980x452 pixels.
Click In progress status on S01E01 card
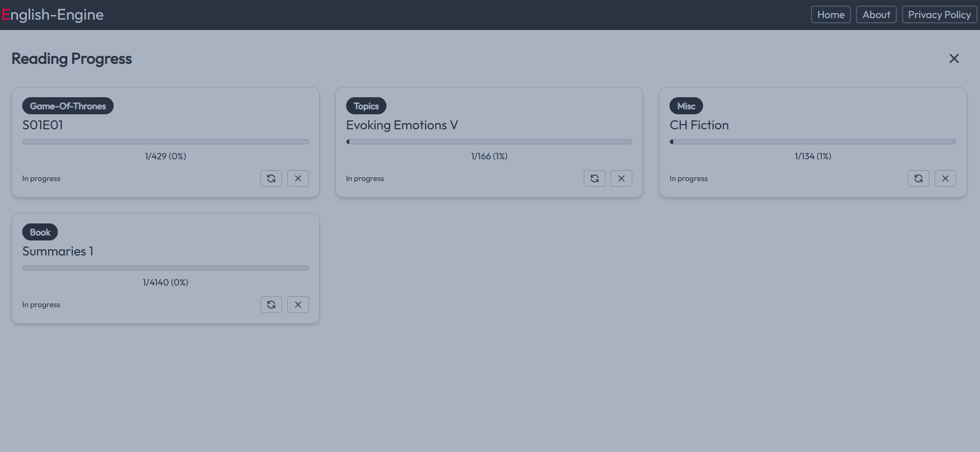point(41,178)
